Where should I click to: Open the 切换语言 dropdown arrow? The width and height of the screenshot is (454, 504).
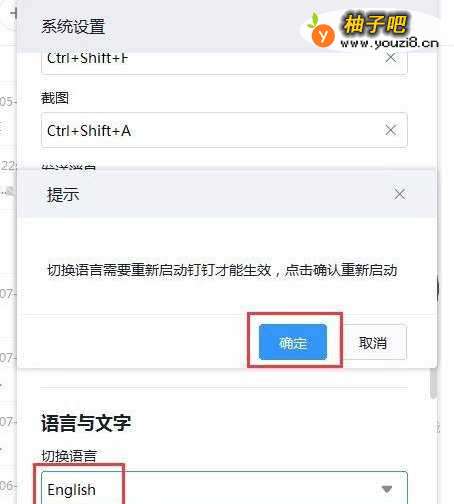[387, 489]
